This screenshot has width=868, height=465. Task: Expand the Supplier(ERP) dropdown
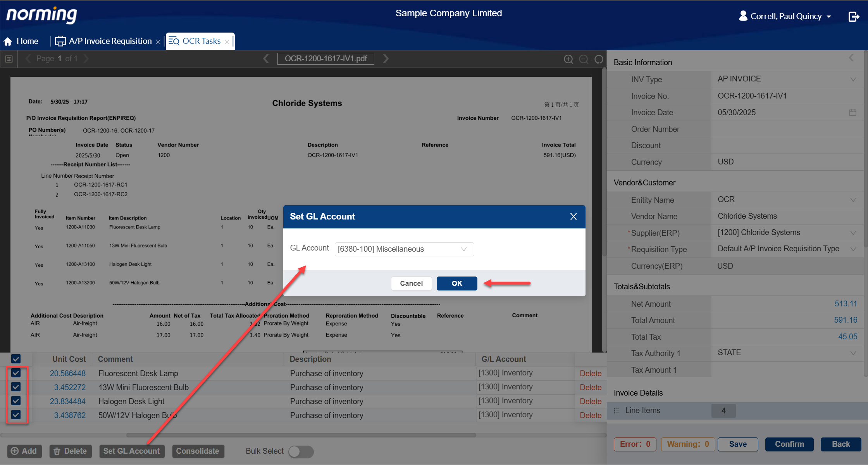click(x=853, y=233)
